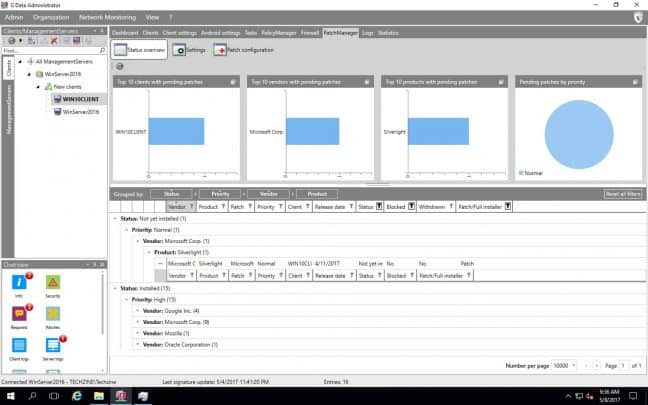The height and width of the screenshot is (405, 648).
Task: Open Network Monitoring menu
Action: click(x=107, y=17)
